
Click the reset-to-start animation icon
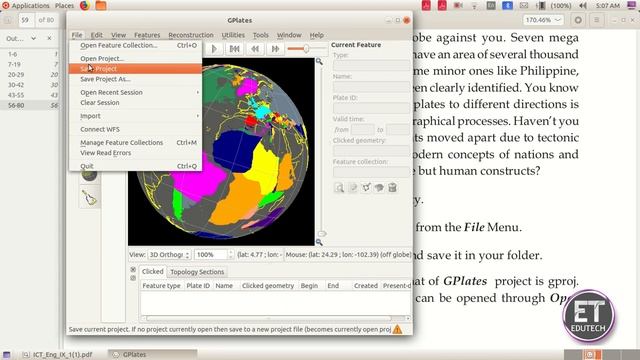point(234,49)
